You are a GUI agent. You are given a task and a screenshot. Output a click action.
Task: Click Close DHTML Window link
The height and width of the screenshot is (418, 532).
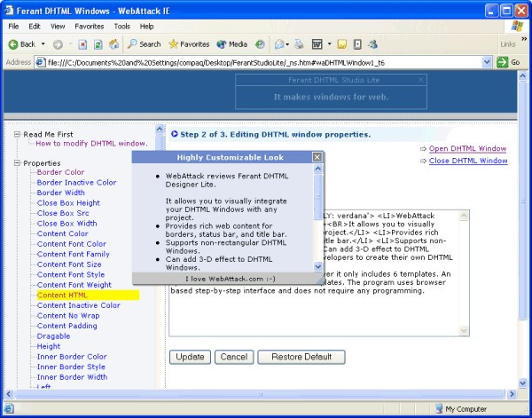pos(468,161)
